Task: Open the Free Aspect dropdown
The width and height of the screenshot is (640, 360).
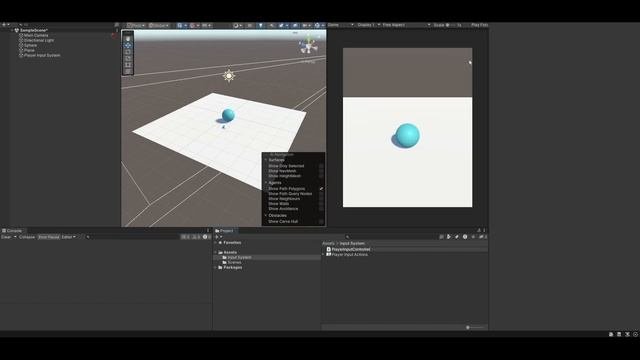Action: coord(406,25)
